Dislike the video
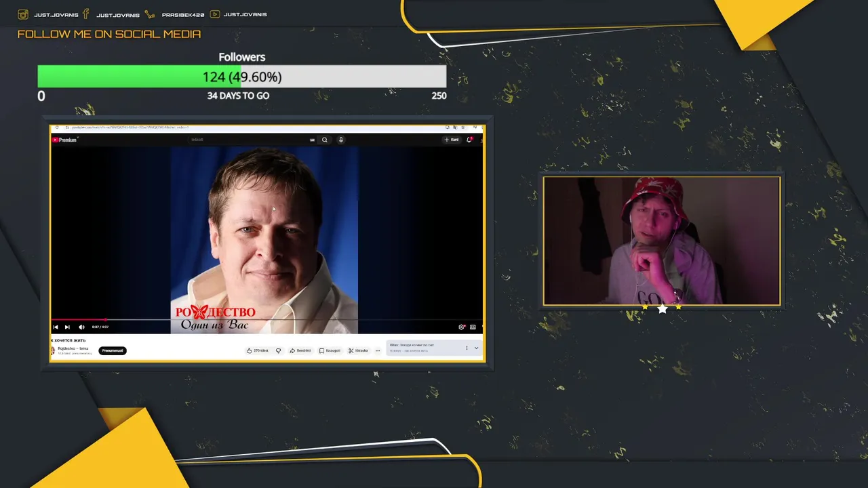Screen dimensions: 868x488 (278, 350)
